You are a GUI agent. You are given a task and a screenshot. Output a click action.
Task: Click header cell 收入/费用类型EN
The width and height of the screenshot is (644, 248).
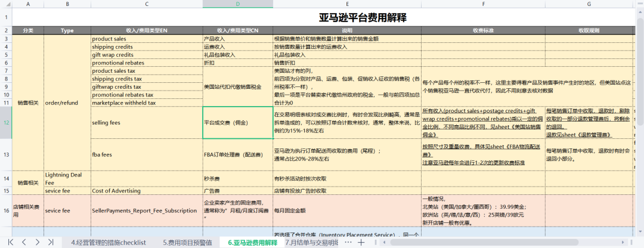coord(147,31)
